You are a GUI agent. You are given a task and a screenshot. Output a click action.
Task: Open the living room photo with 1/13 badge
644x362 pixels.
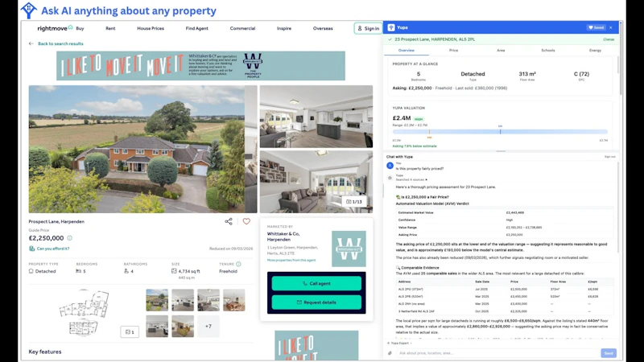coord(316,182)
